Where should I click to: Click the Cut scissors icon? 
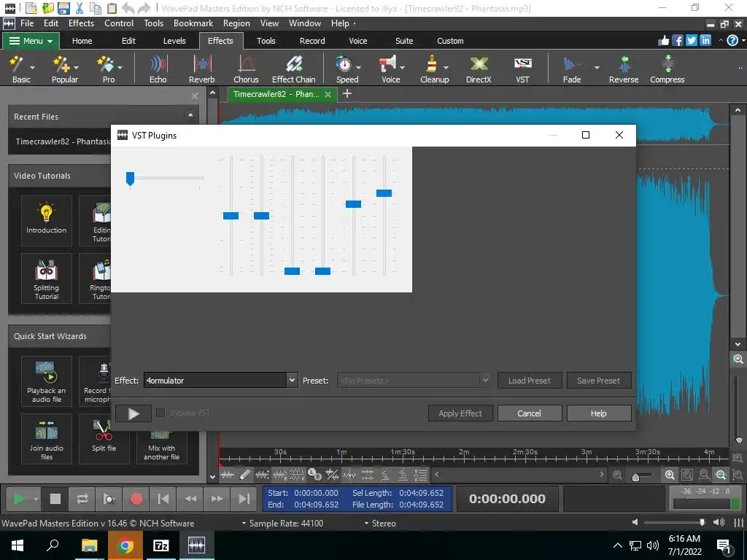[80, 8]
